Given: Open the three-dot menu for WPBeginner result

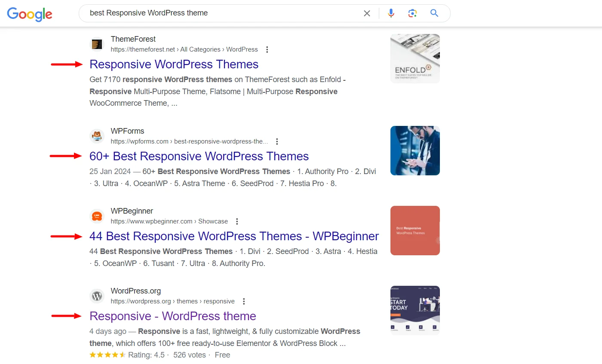Looking at the screenshot, I should (x=237, y=221).
